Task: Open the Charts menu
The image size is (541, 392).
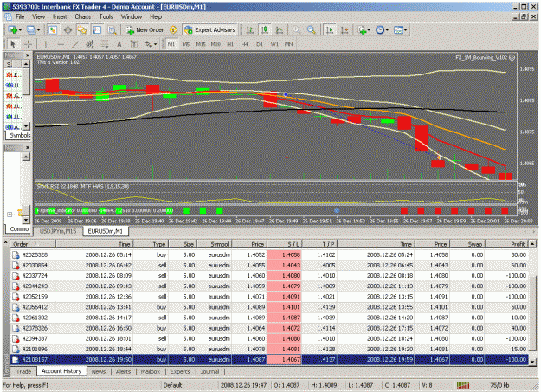Action: click(x=83, y=16)
